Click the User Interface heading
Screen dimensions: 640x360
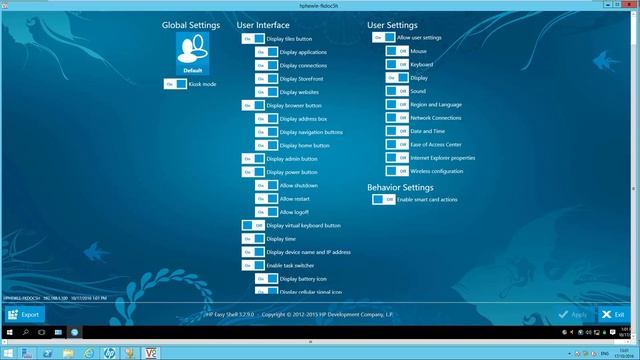pos(263,25)
